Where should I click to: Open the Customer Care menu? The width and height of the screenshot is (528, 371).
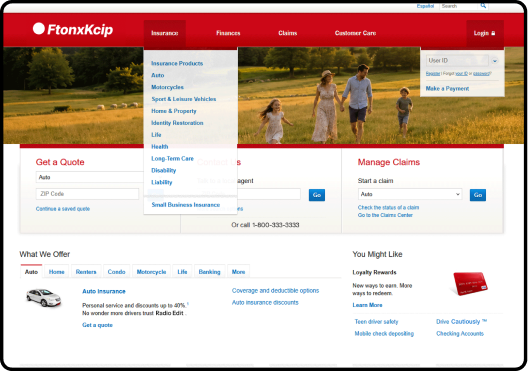355,33
